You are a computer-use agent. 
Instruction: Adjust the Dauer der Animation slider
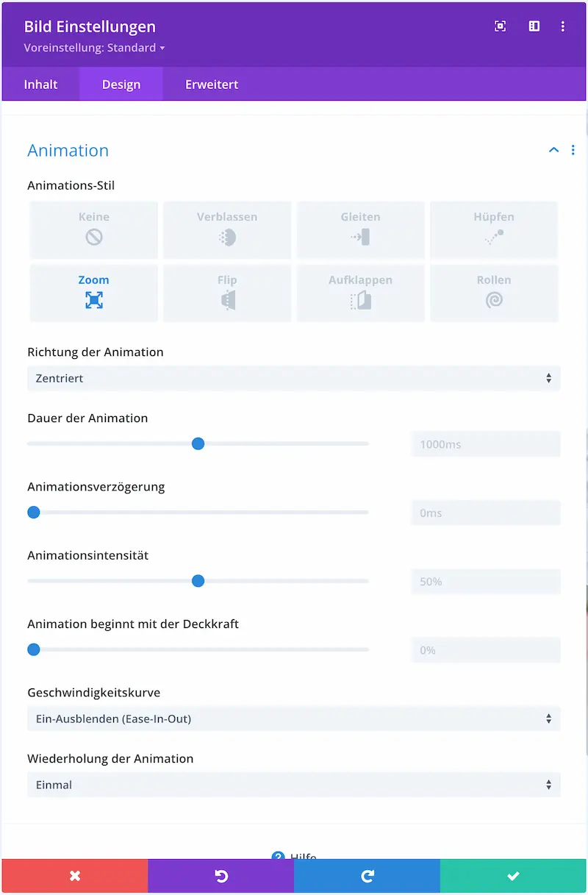click(x=198, y=443)
